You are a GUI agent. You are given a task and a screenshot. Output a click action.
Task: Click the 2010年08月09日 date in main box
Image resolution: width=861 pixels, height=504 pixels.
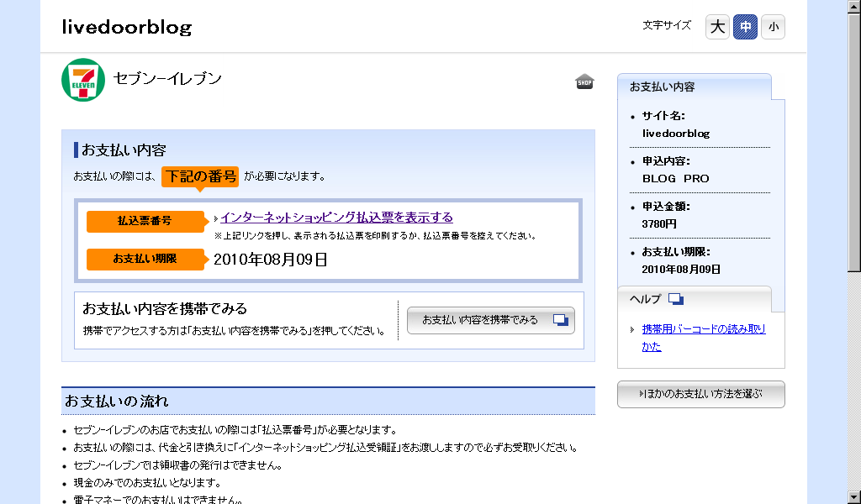[x=271, y=260]
